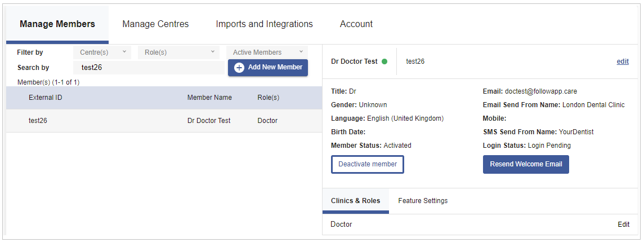Screen dimensions: 644x242
Task: Open the Role(s) filter dropdown
Action: coord(178,52)
